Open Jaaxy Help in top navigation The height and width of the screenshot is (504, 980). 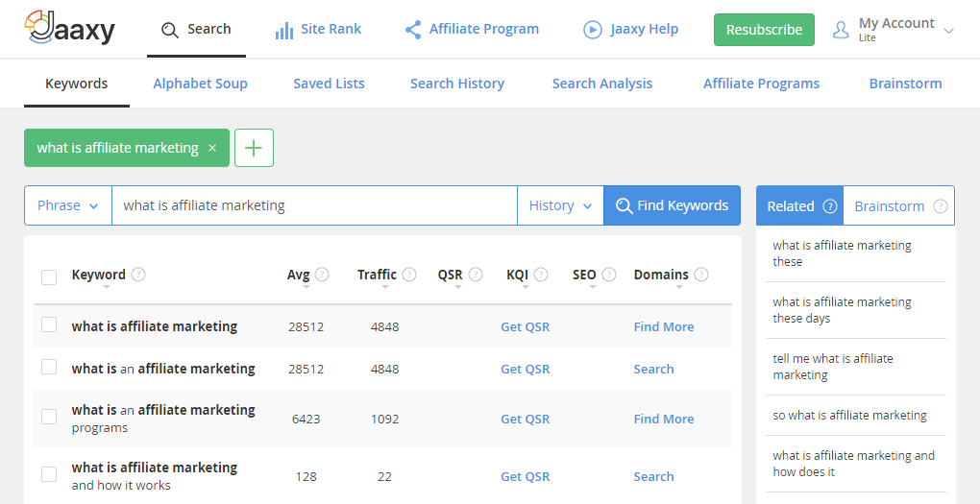pyautogui.click(x=630, y=30)
